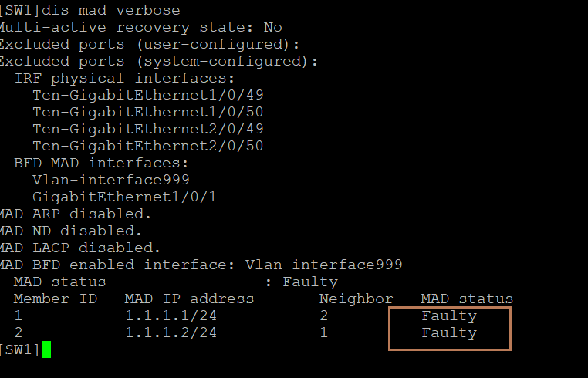Click the 'MAD LACP disabled.' line
Screen dimensions: 588x378
click(x=79, y=248)
